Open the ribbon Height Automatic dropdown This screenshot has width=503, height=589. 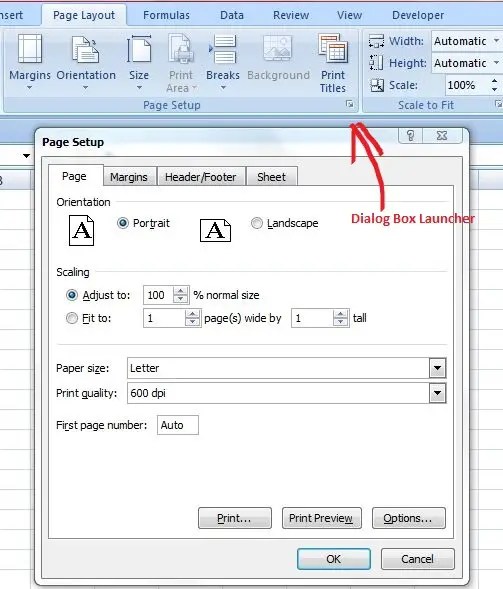496,62
